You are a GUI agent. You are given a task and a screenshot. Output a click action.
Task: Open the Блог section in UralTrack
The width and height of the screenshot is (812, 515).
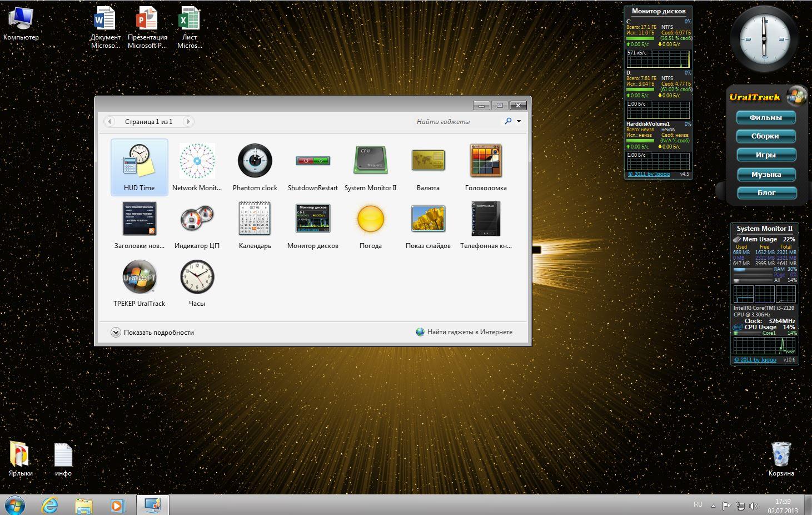[765, 193]
